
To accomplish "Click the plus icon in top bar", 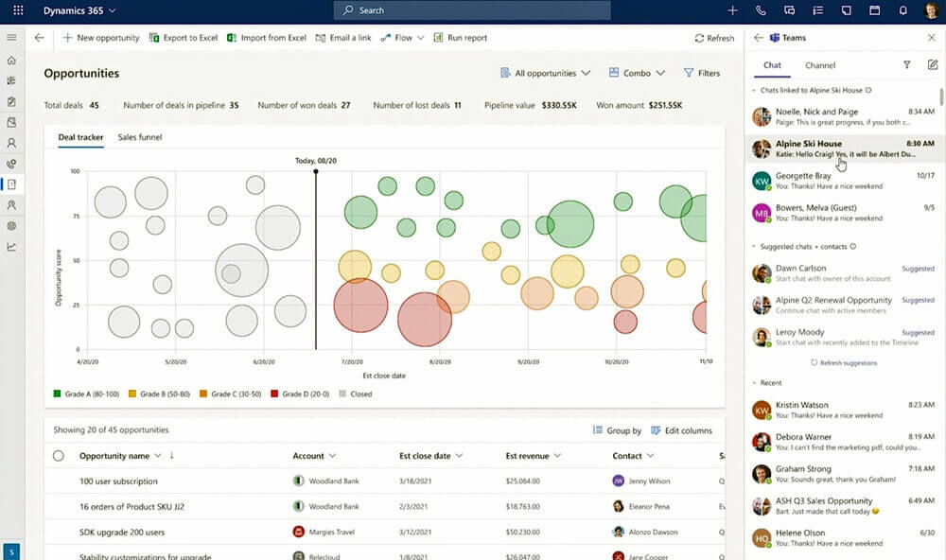I will [x=732, y=10].
